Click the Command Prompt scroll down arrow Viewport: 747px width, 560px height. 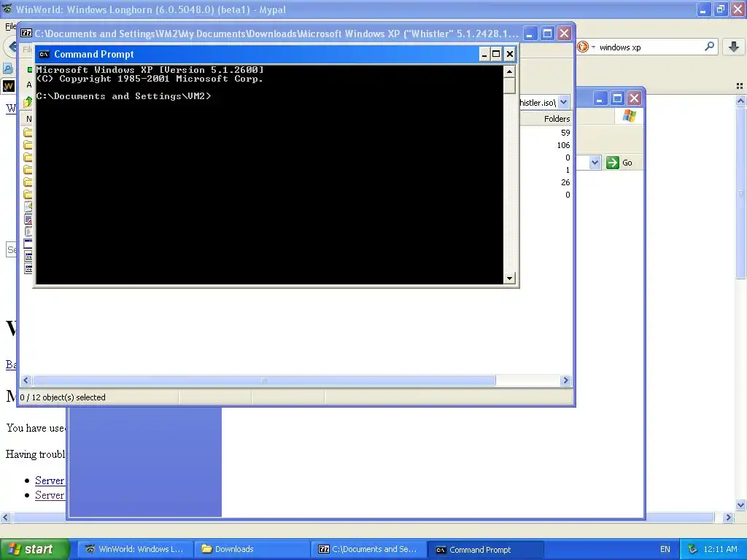pyautogui.click(x=509, y=278)
